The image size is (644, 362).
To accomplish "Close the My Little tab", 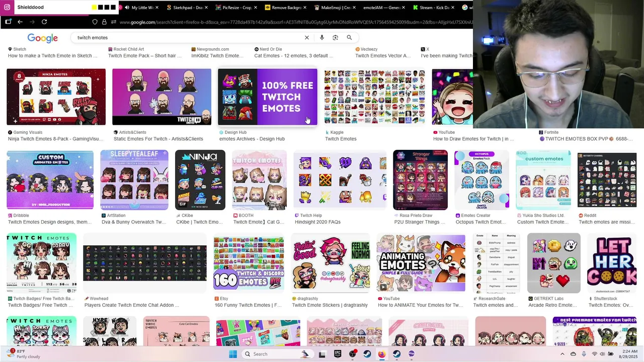I will pyautogui.click(x=157, y=8).
